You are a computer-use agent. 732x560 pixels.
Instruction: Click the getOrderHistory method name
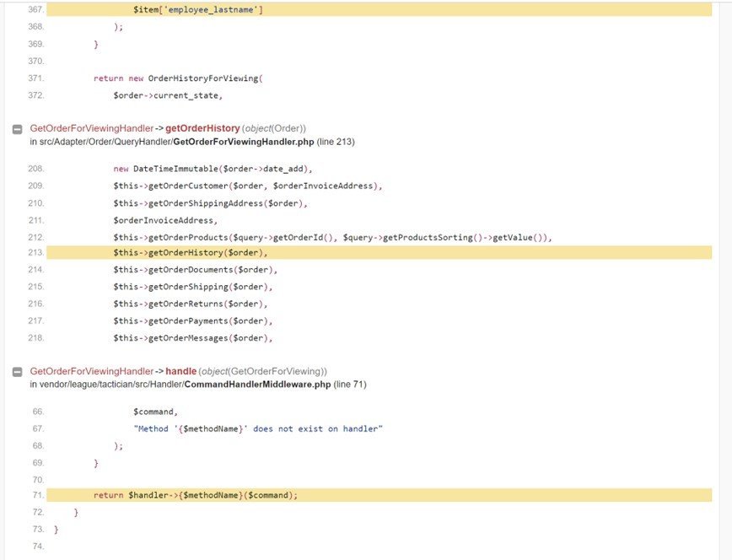click(x=202, y=128)
